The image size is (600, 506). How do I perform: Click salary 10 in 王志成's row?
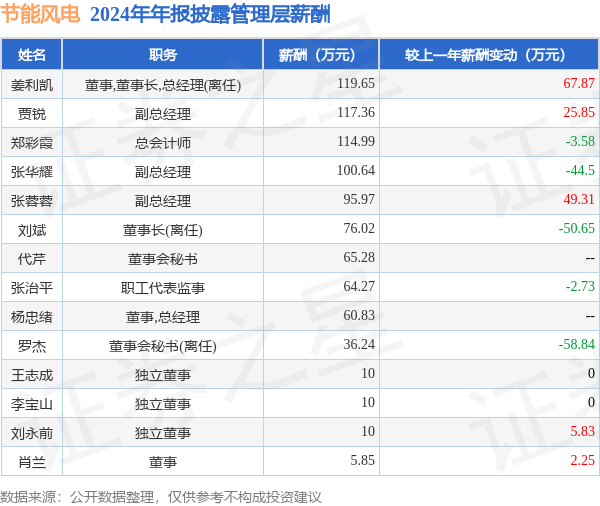[368, 374]
